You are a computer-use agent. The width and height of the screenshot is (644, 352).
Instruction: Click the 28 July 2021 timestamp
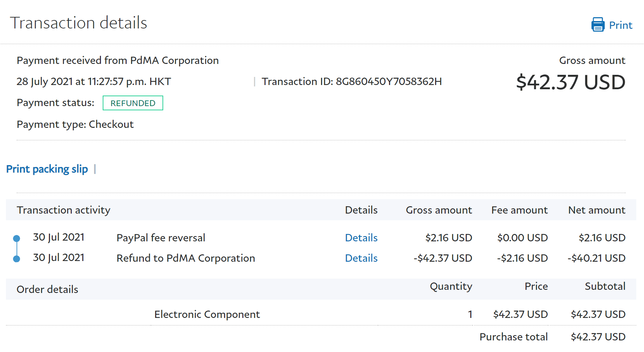point(94,82)
